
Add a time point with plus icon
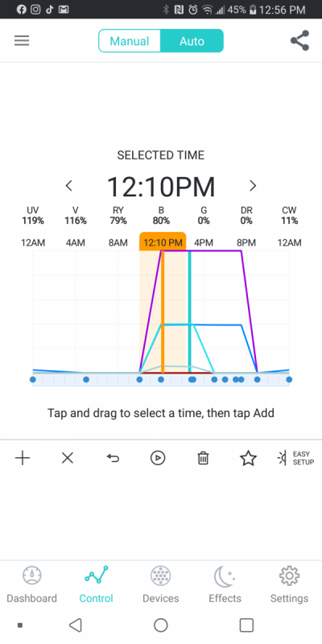(x=23, y=458)
